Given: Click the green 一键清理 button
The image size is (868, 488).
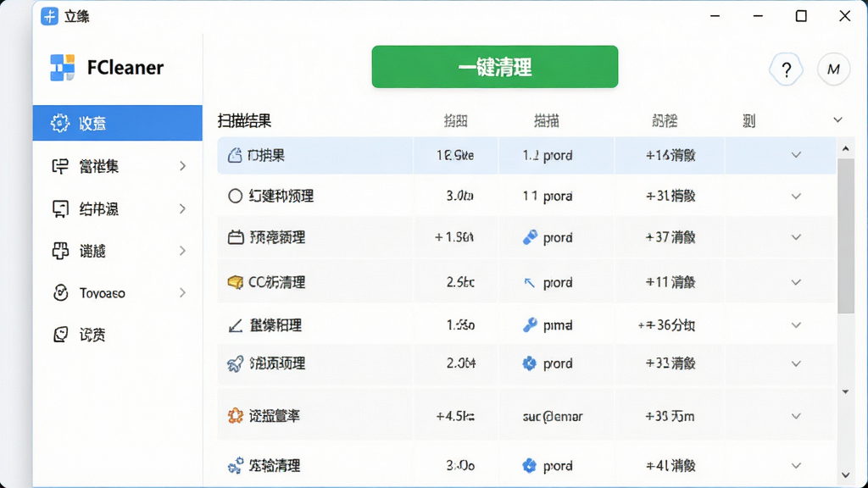Looking at the screenshot, I should click(x=495, y=67).
